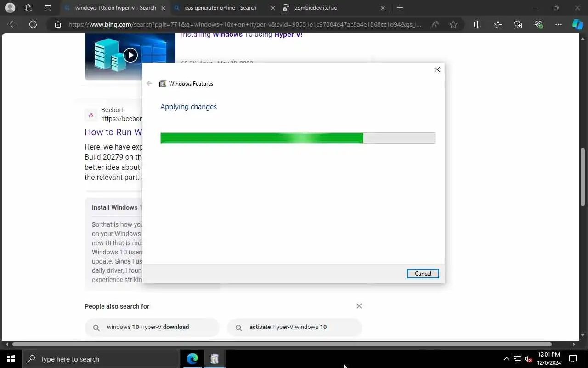
Task: Close the zombiedev.itch.io tab
Action: point(384,8)
